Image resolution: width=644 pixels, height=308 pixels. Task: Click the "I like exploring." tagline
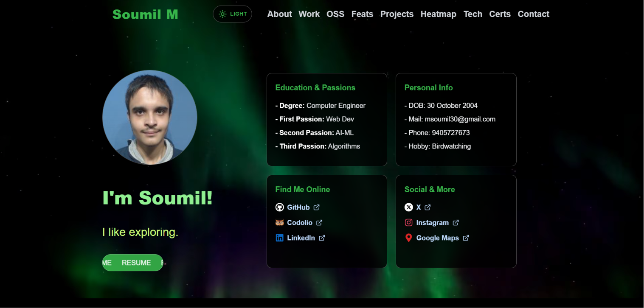click(140, 232)
